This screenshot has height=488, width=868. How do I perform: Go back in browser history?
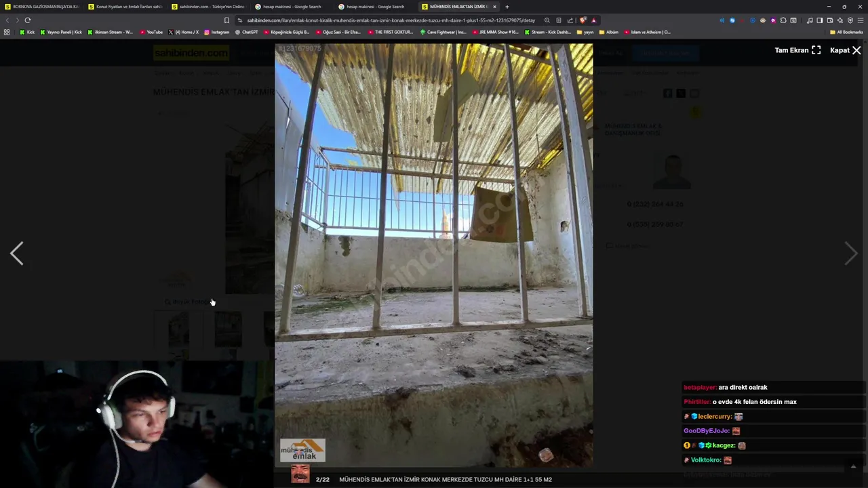(7, 20)
